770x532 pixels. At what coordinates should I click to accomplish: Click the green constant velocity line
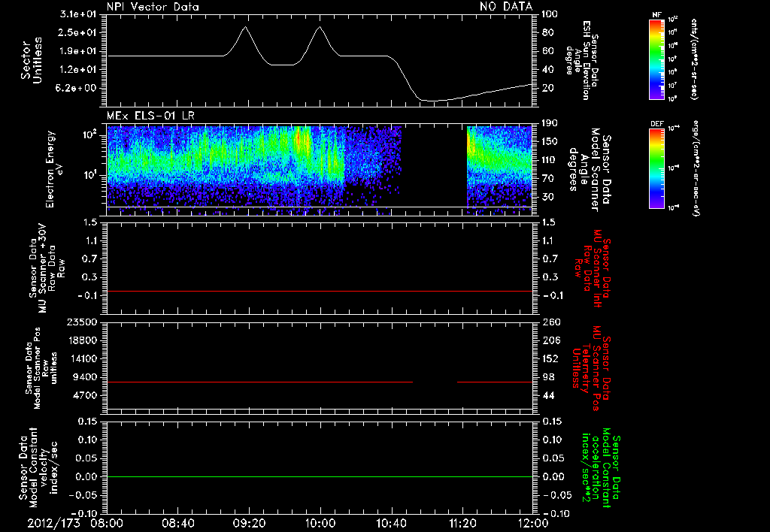click(320, 476)
